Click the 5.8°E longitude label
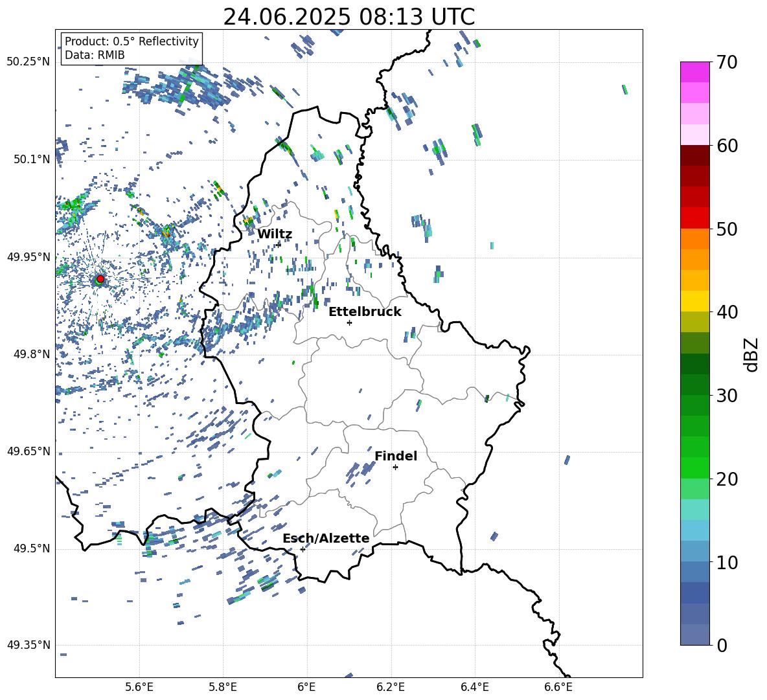 [223, 687]
